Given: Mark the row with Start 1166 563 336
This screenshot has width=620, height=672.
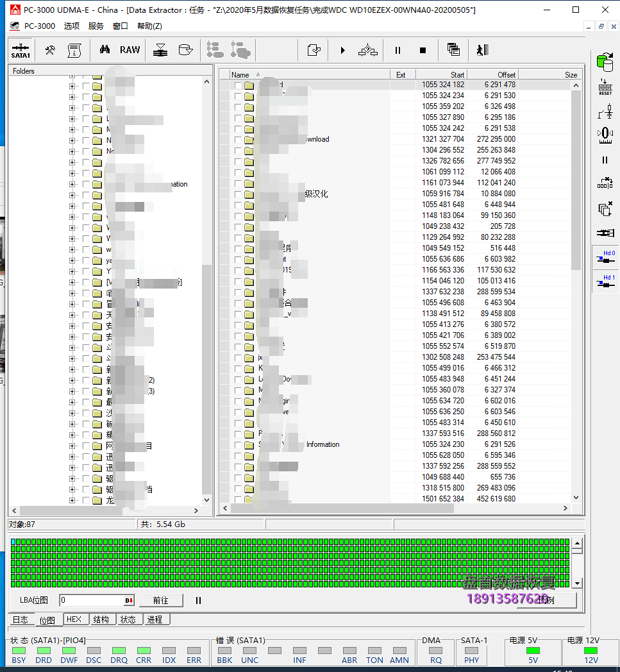Looking at the screenshot, I should point(238,270).
